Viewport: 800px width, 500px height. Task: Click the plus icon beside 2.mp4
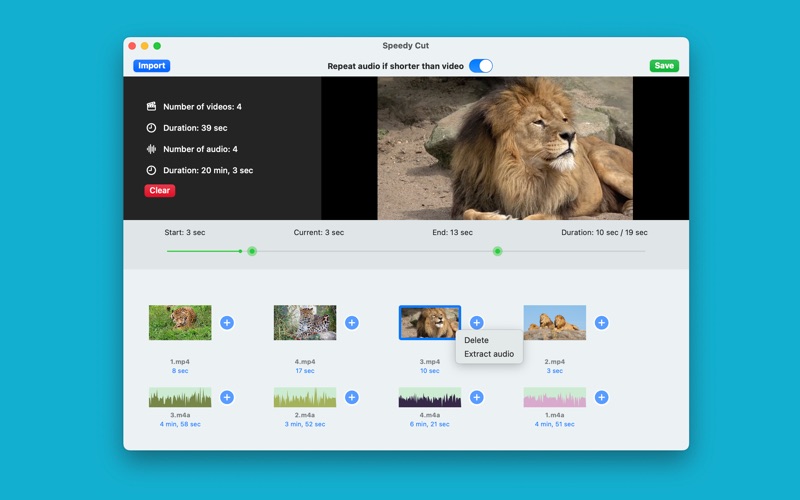(x=601, y=322)
